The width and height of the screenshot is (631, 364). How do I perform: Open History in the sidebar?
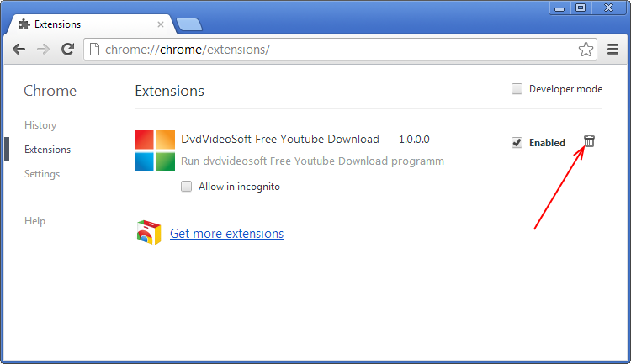coord(40,125)
